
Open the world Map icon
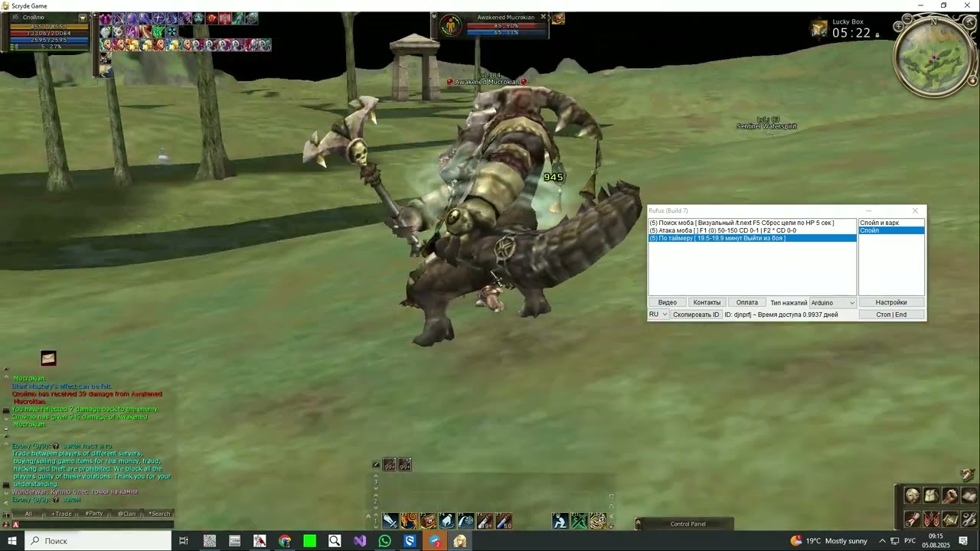click(x=950, y=519)
